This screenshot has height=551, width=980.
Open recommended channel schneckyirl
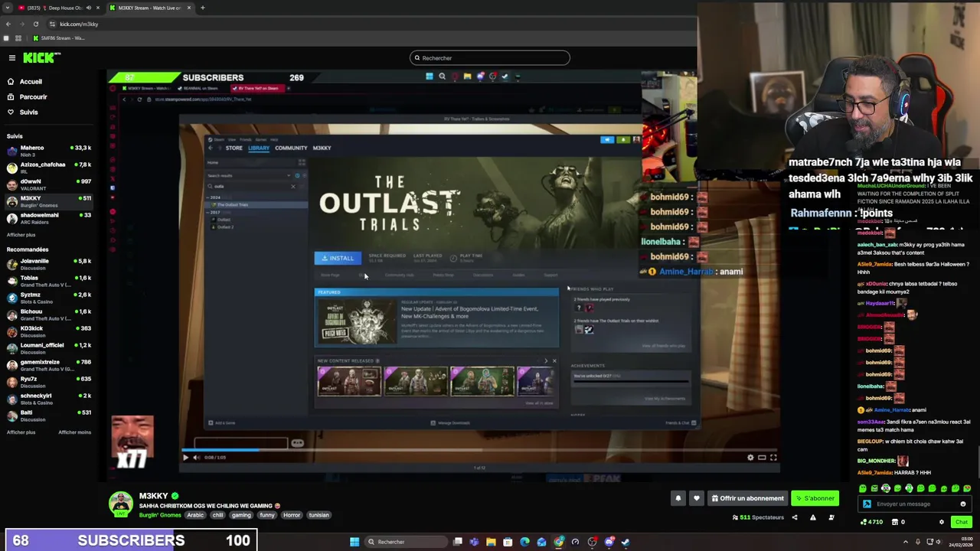pos(49,399)
